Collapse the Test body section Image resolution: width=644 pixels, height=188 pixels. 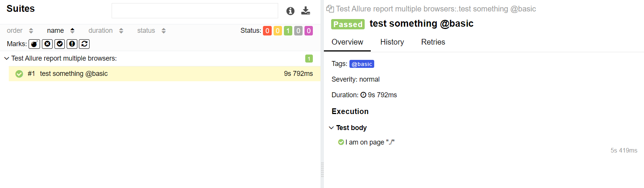click(x=331, y=128)
